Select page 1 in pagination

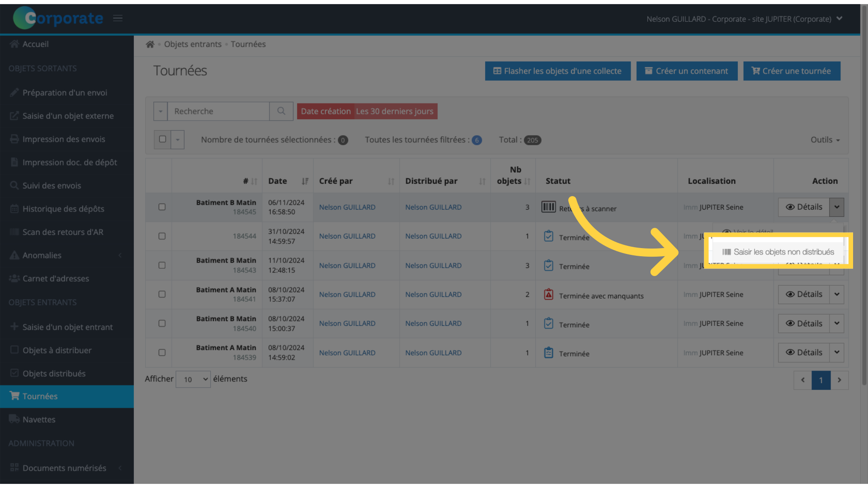(821, 380)
